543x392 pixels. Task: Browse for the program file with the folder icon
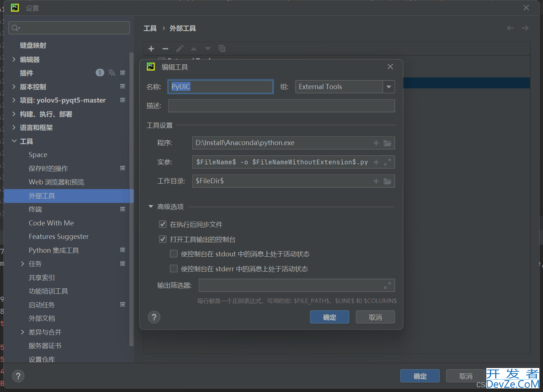coord(387,143)
